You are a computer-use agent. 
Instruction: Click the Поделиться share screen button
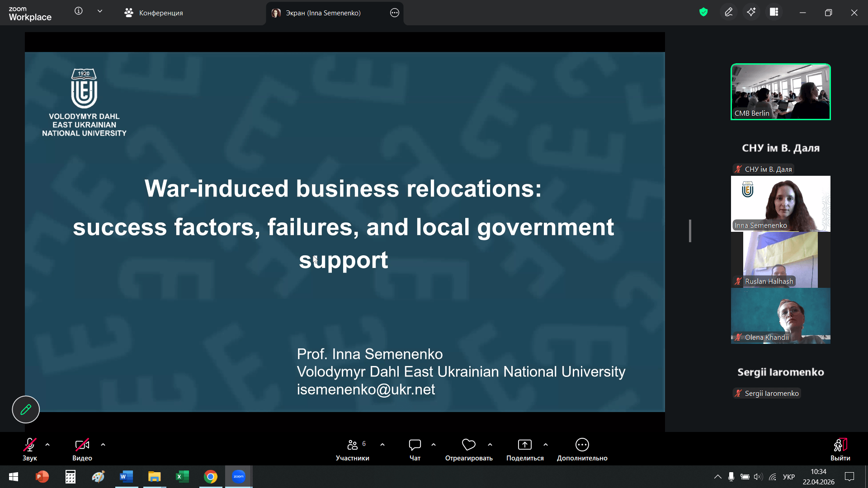[x=524, y=445]
